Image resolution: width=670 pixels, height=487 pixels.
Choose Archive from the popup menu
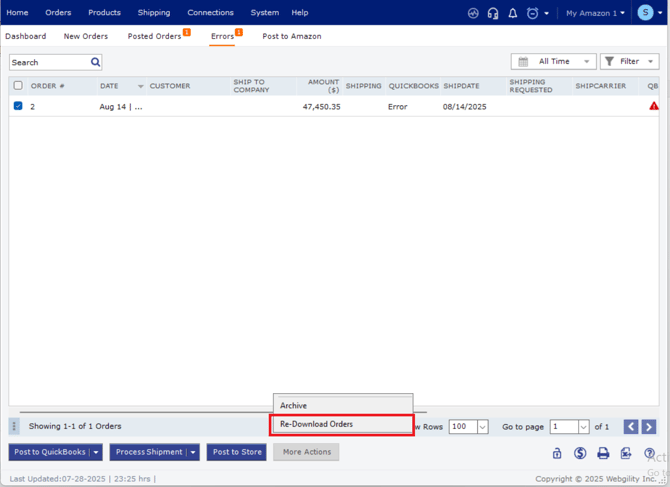(x=294, y=405)
